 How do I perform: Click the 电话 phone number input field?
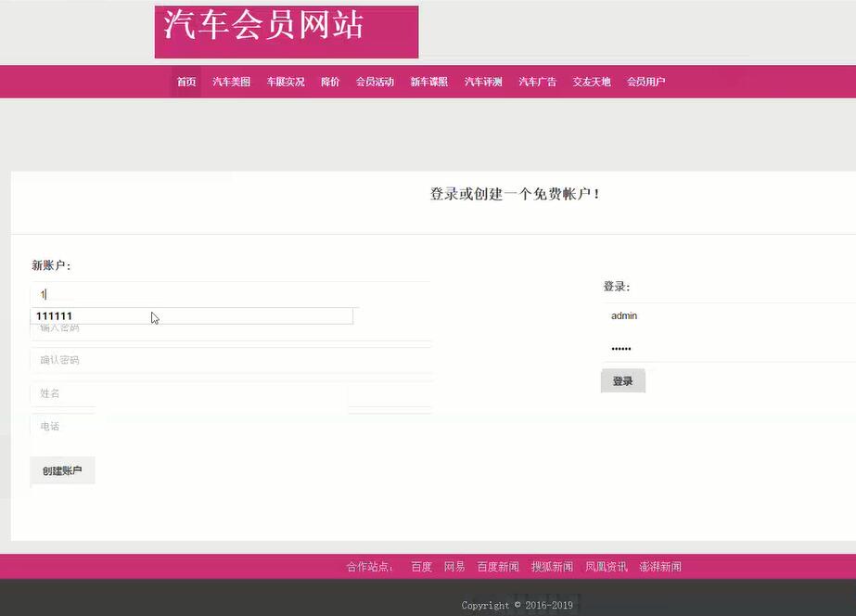coord(185,425)
